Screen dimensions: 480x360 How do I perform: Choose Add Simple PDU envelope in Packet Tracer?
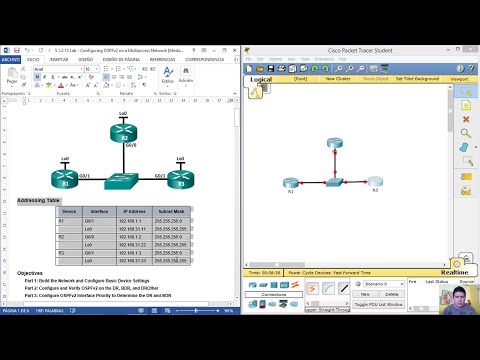tap(466, 177)
